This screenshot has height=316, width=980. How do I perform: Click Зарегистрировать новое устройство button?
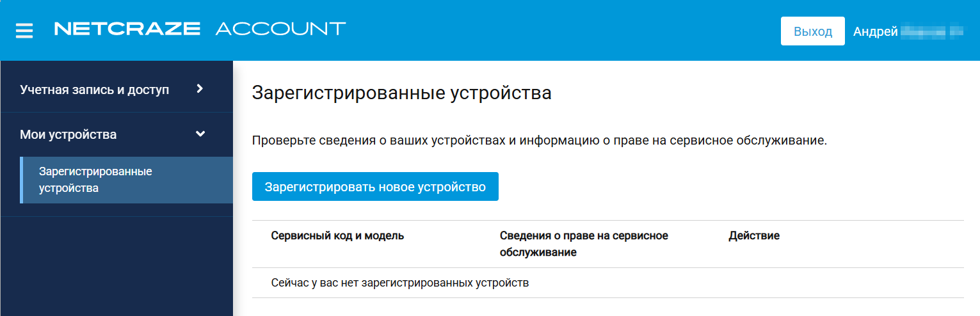[x=375, y=187]
